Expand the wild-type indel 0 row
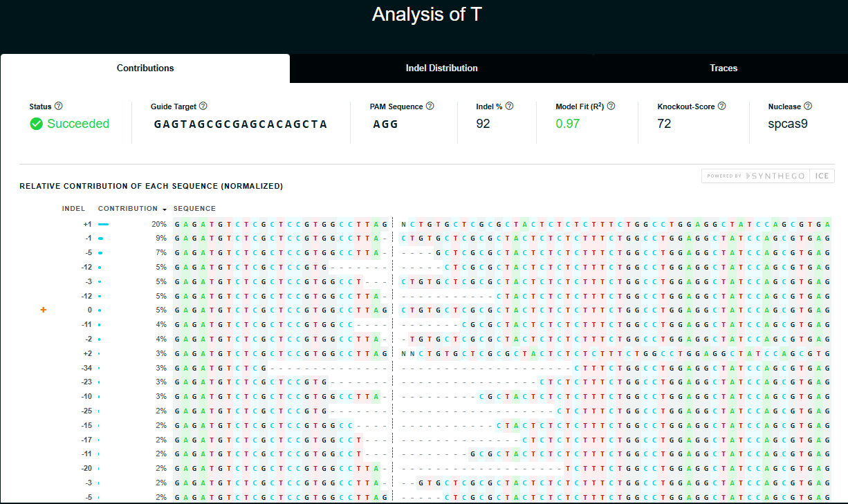The image size is (848, 504). [x=43, y=310]
